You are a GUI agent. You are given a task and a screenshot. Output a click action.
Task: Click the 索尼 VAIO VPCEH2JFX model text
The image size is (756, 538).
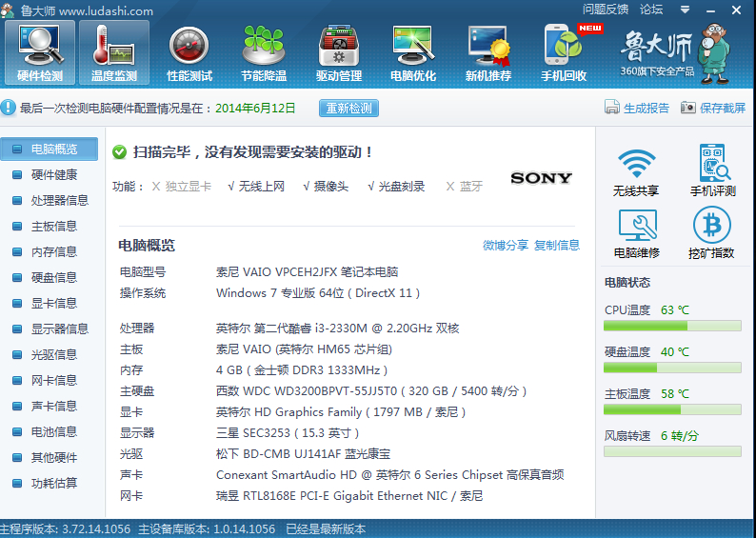click(x=308, y=272)
